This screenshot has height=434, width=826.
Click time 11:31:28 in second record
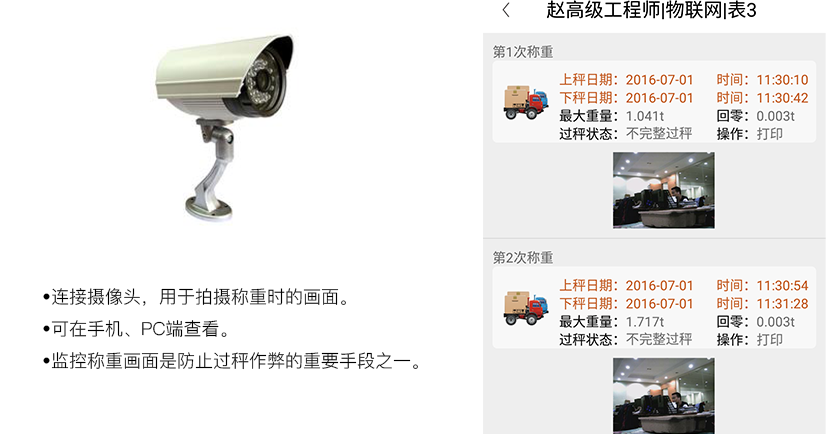pos(782,304)
